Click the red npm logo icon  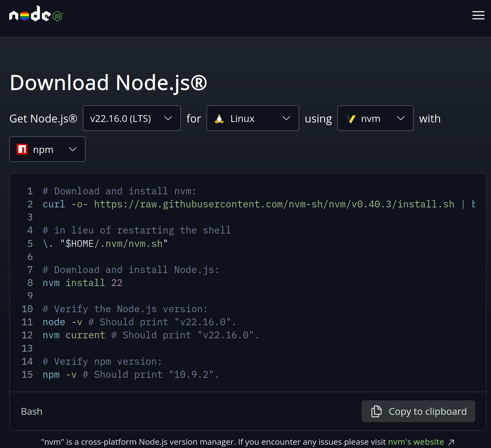22,149
